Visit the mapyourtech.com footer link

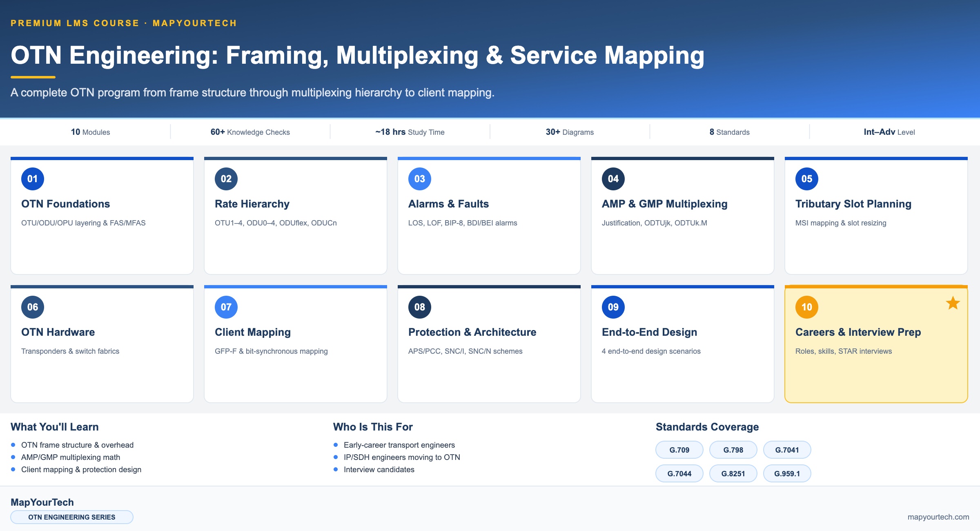click(x=938, y=517)
